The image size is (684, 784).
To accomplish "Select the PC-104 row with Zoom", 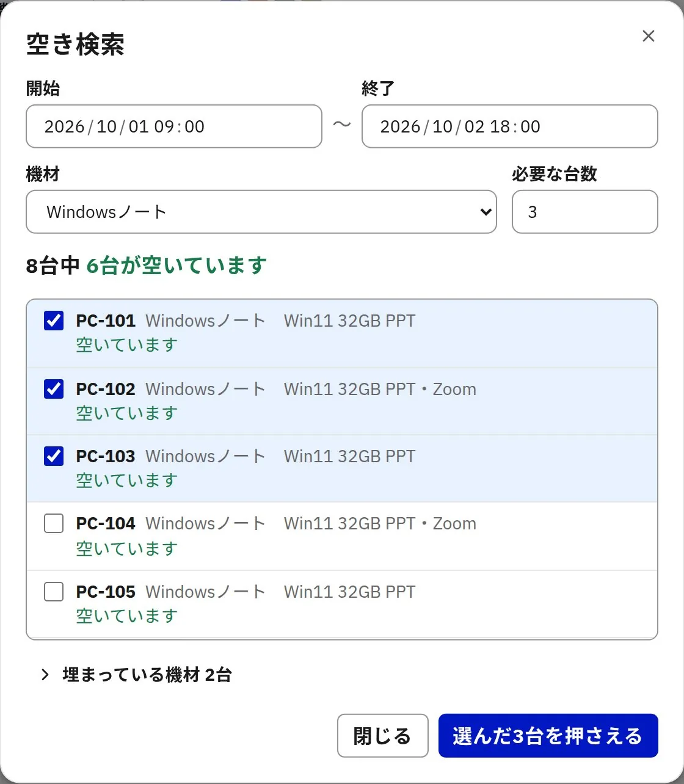I will [342, 536].
